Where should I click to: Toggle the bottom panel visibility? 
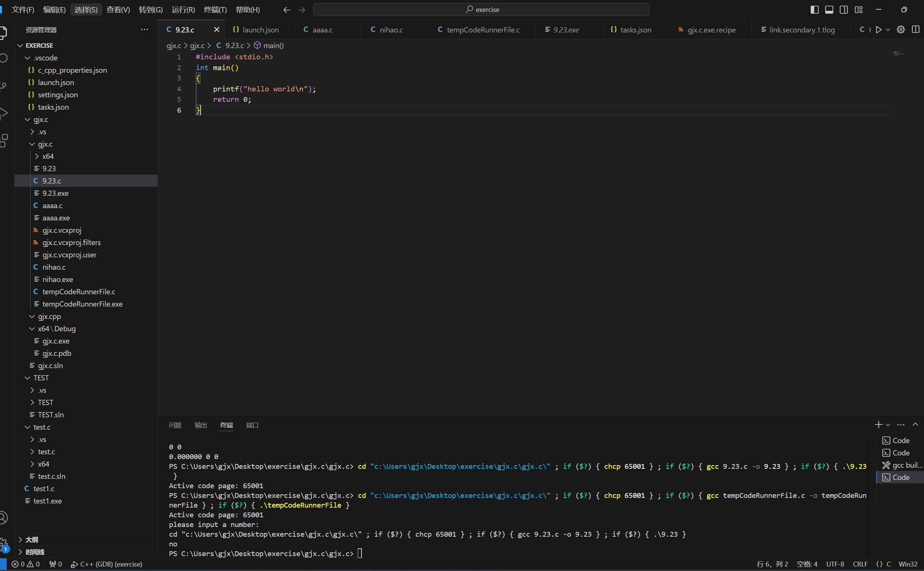coord(829,10)
